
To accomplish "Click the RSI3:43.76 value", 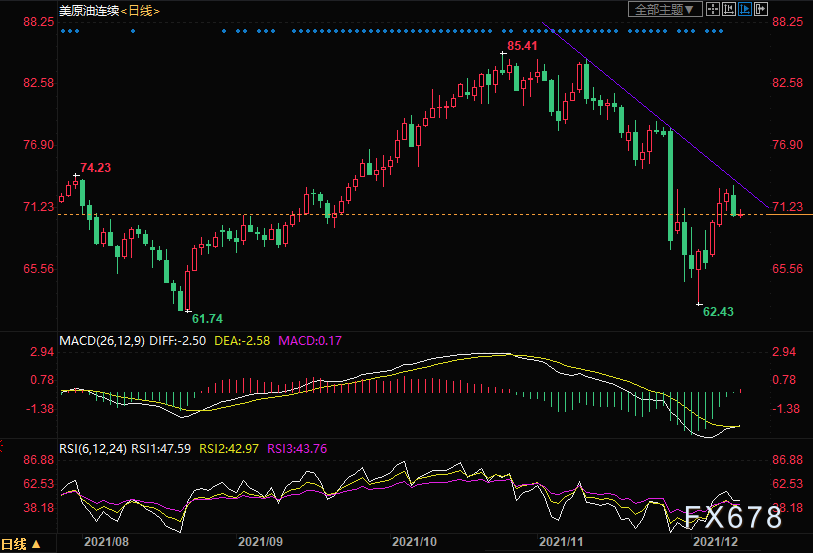I will pyautogui.click(x=297, y=448).
